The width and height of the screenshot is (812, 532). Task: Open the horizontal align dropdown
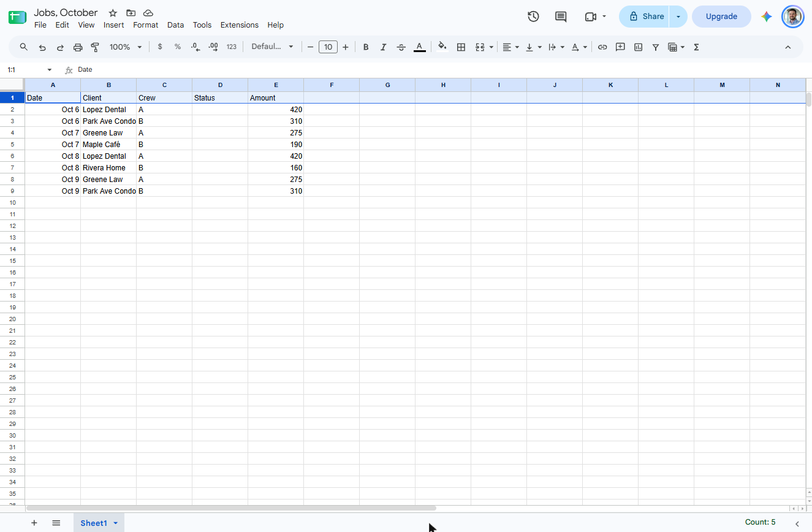[x=510, y=47]
